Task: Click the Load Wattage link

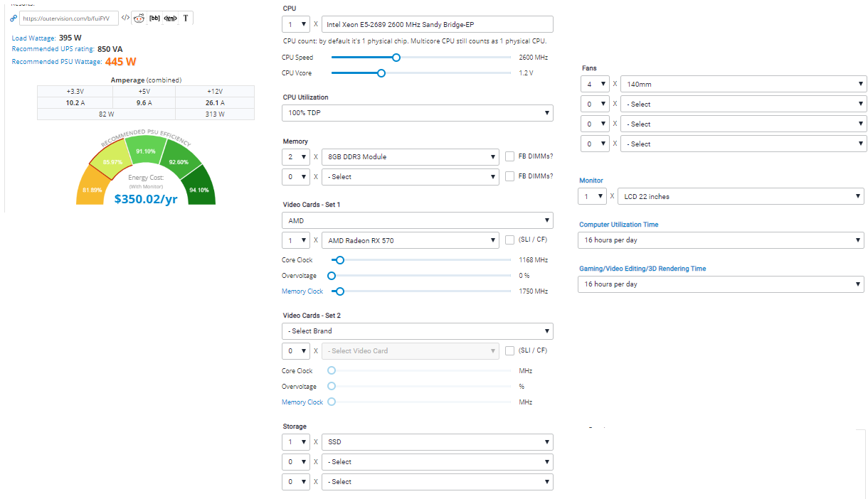Action: [x=33, y=38]
